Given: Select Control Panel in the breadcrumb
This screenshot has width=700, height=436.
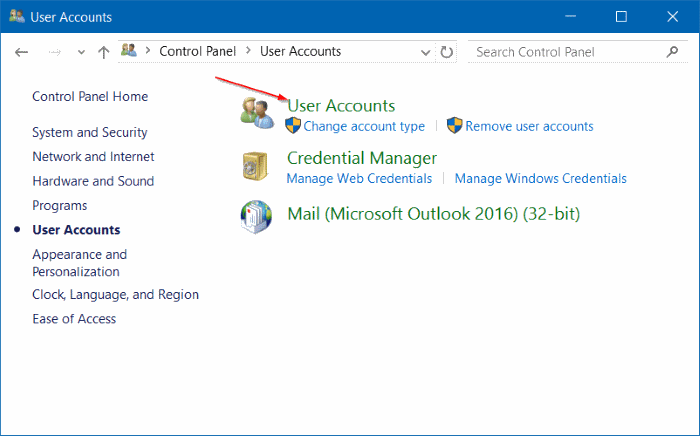Looking at the screenshot, I should coord(197,51).
